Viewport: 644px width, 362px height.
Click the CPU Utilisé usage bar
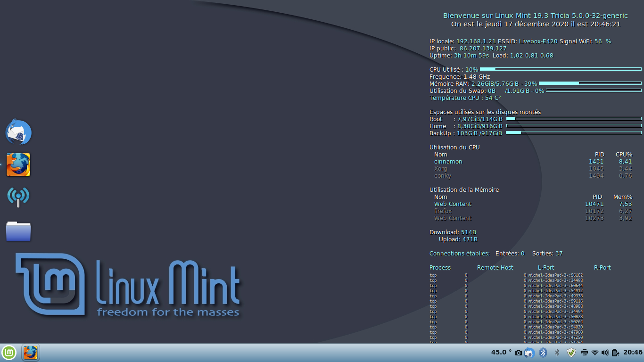pyautogui.click(x=561, y=69)
